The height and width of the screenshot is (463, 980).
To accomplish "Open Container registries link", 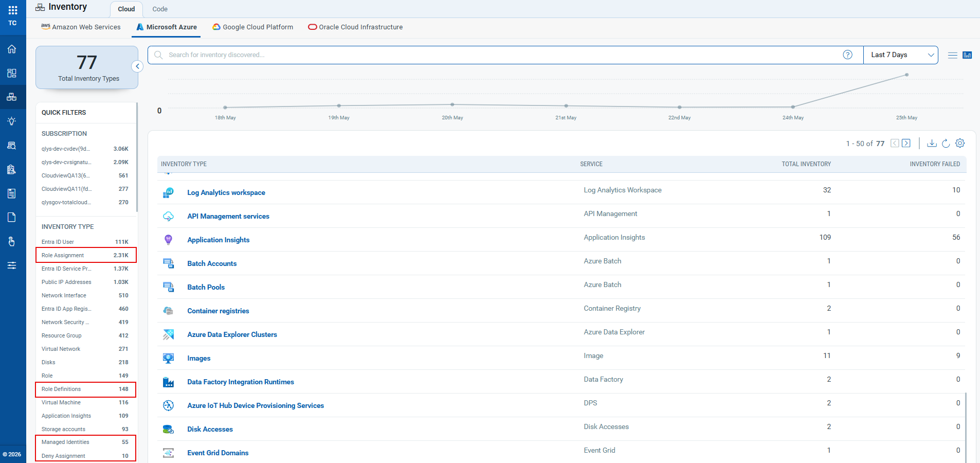I will 218,311.
